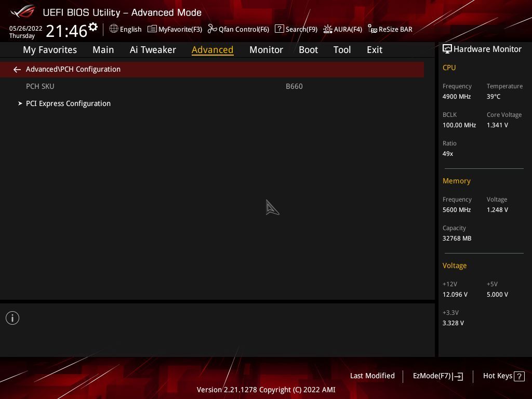Click the B660 SKU value
This screenshot has width=532, height=399.
point(294,86)
